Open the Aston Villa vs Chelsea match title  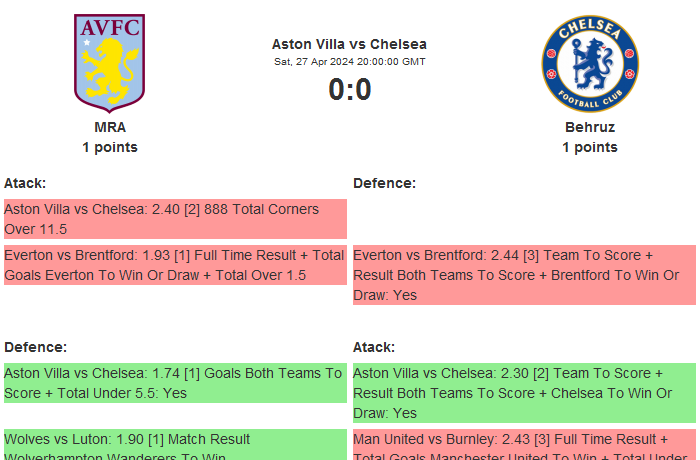(x=349, y=44)
